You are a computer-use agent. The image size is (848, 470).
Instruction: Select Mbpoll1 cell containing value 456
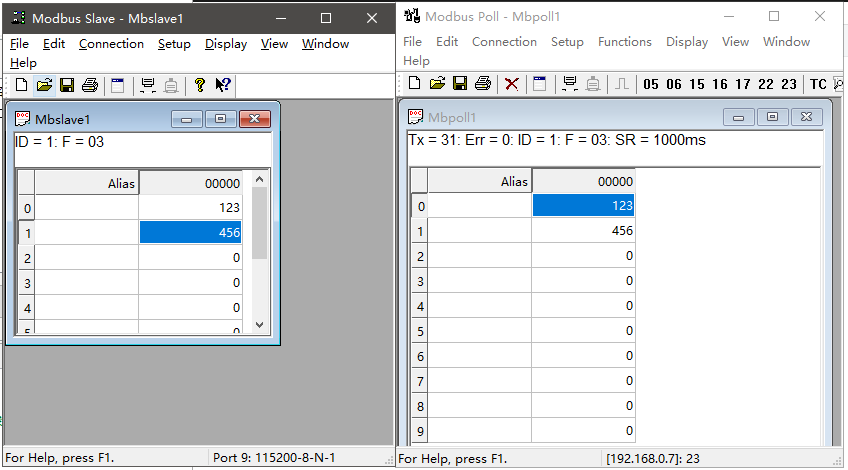point(583,231)
